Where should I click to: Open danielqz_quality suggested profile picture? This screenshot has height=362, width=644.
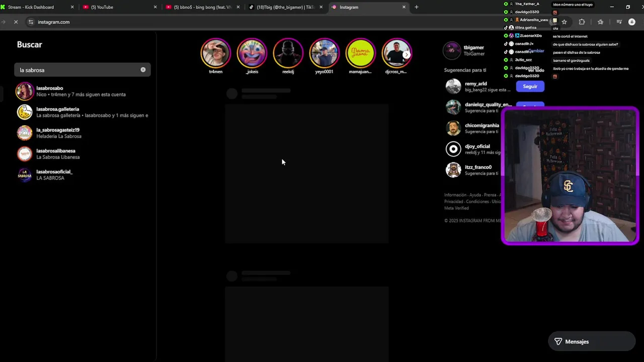click(453, 107)
